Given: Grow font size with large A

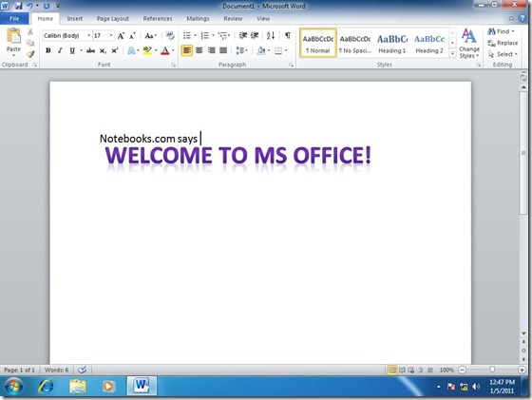Looking at the screenshot, I should 121,35.
